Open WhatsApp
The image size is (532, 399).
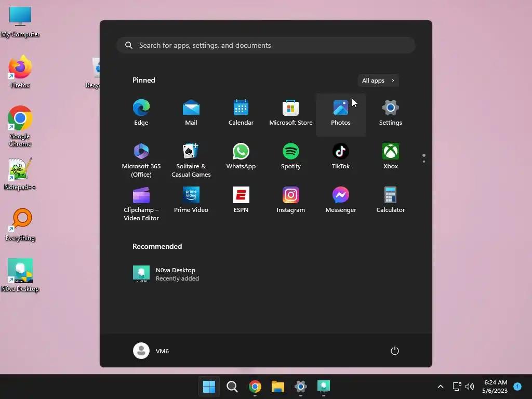[241, 157]
